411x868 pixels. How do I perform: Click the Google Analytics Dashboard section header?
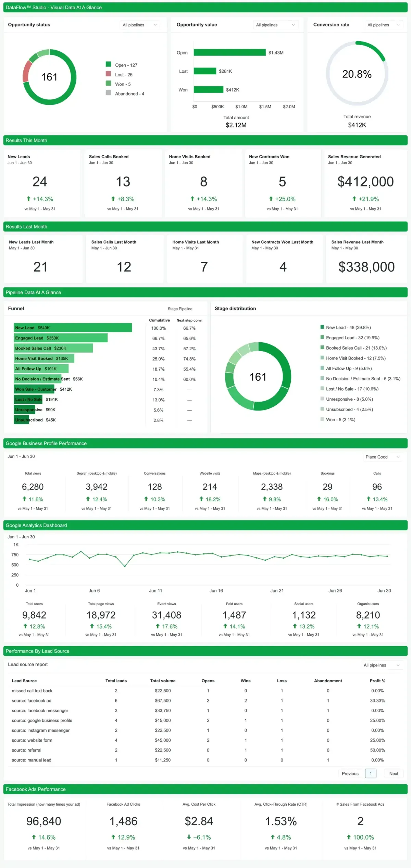point(206,525)
